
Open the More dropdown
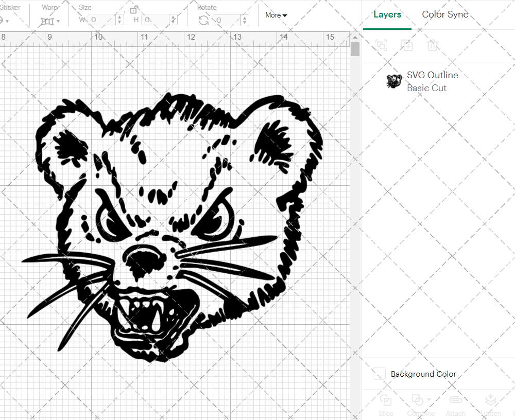click(276, 15)
